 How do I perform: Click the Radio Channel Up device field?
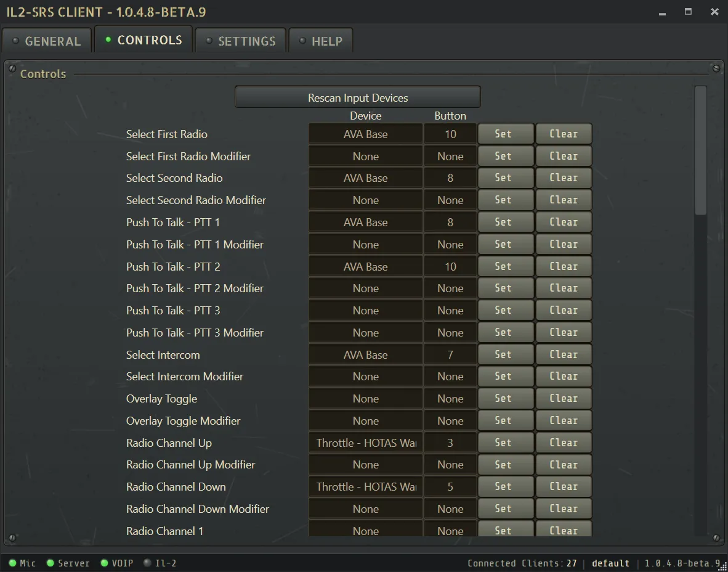point(365,443)
